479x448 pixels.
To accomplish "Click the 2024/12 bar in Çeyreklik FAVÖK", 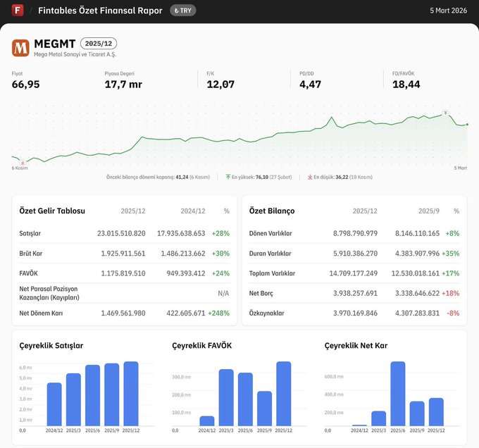I will click(207, 421).
